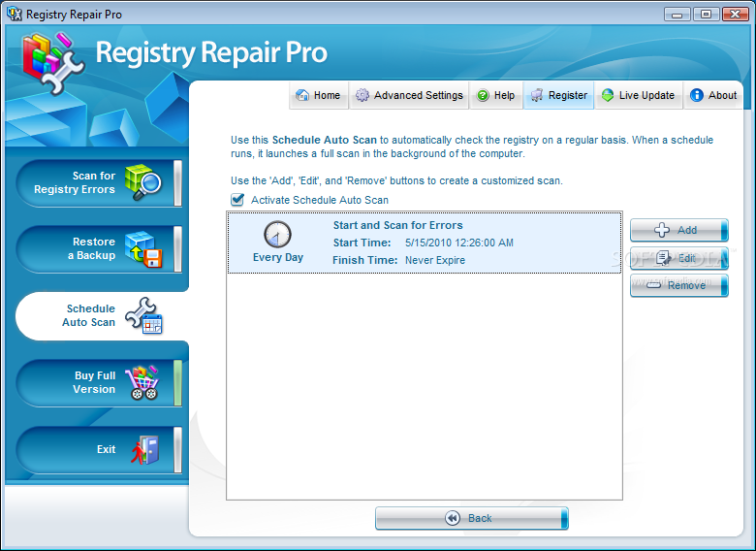
Task: Click the Advanced Settings gear icon
Action: coord(362,95)
